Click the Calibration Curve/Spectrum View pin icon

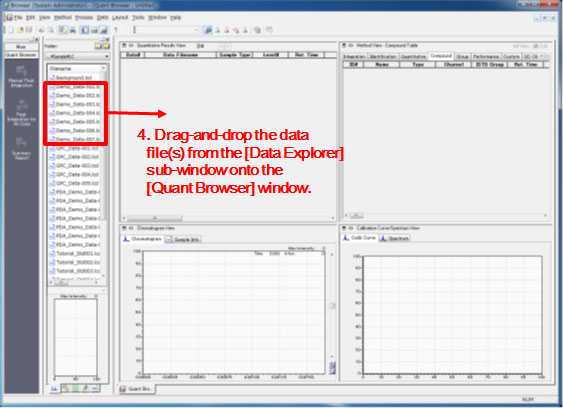tap(344, 228)
